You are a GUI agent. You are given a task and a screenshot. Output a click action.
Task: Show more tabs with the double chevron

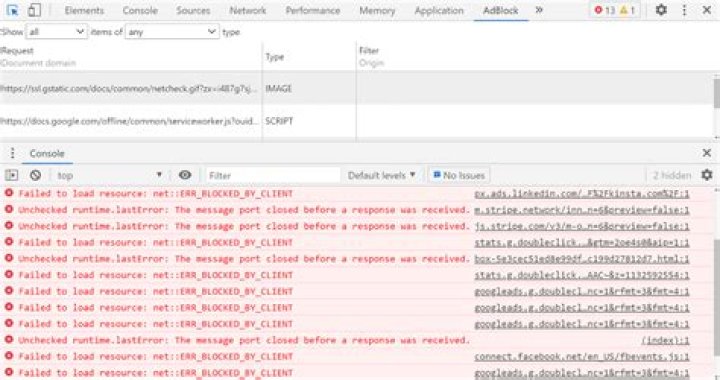coord(539,10)
